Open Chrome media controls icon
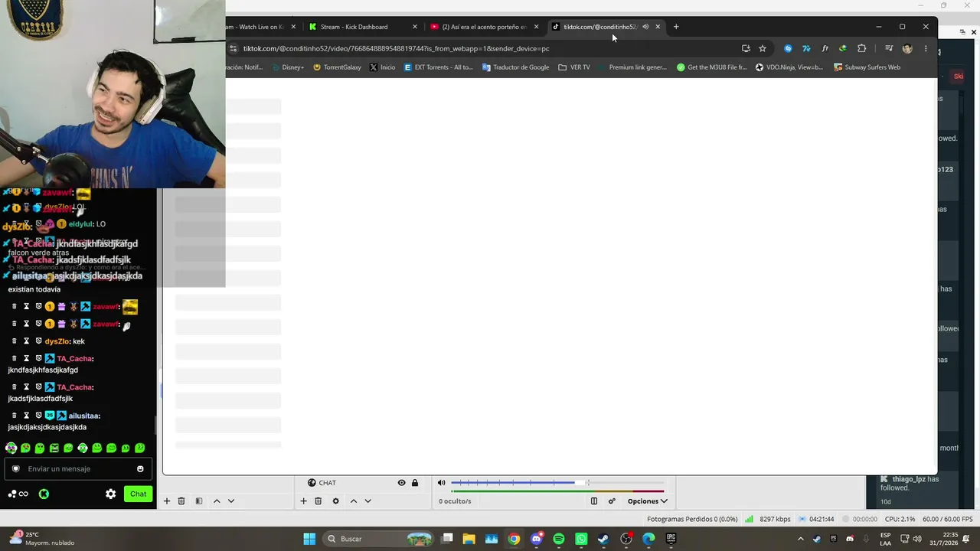 pyautogui.click(x=889, y=48)
